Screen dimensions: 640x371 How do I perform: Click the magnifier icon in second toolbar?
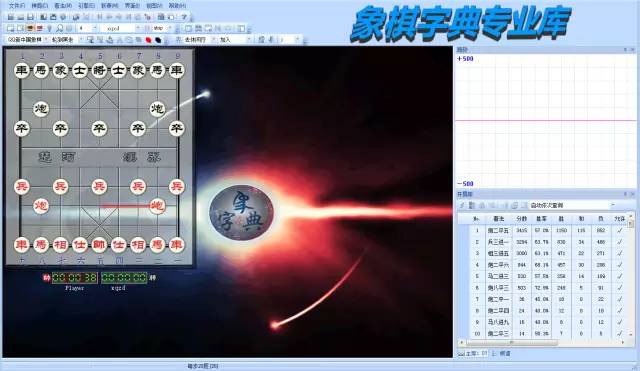pos(59,28)
